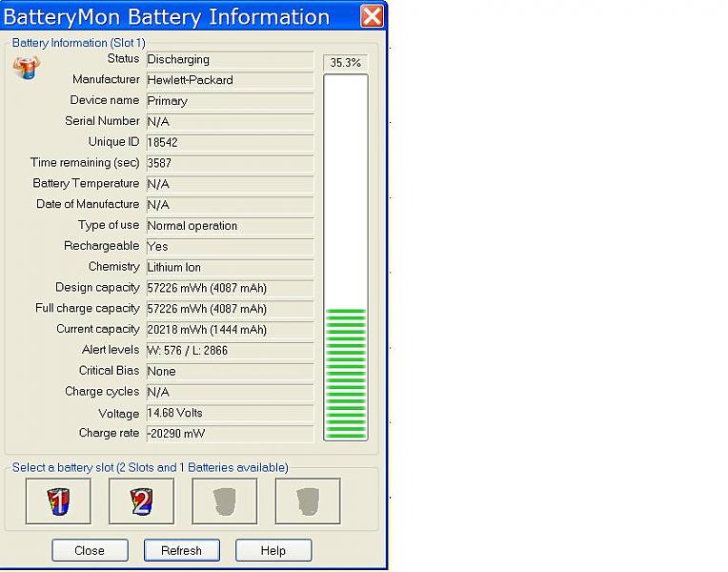Select the Design capacity field
The height and width of the screenshot is (572, 728).
(229, 288)
